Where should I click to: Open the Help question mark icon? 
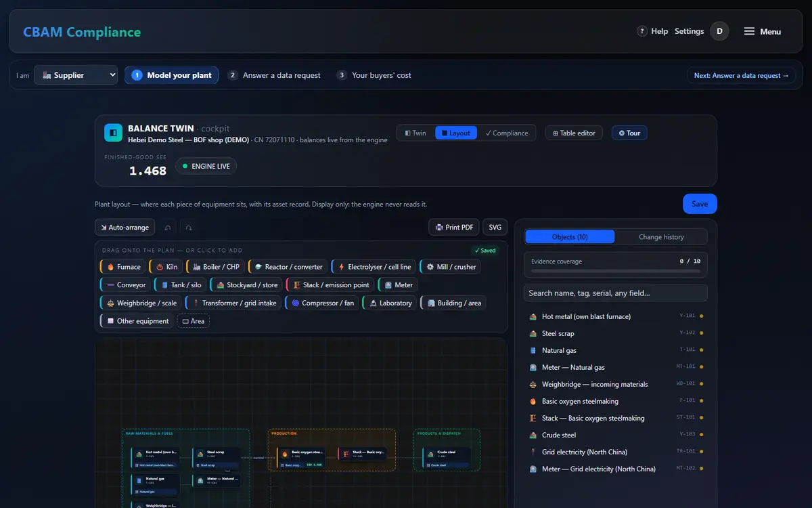click(x=642, y=31)
